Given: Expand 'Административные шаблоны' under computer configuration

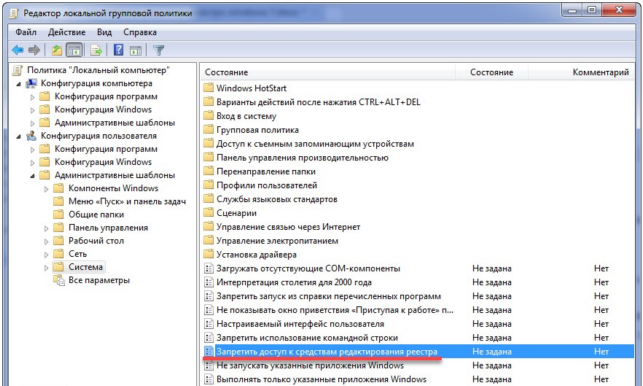Looking at the screenshot, I should coord(32,123).
